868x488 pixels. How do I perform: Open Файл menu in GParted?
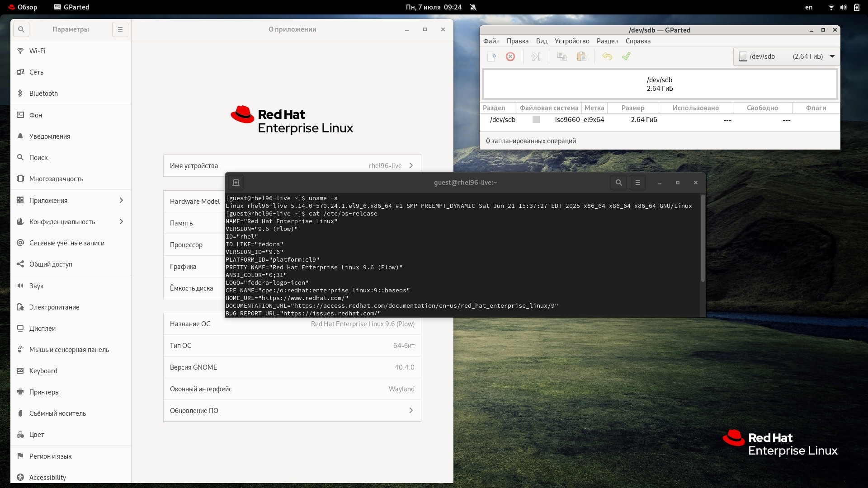(x=491, y=41)
